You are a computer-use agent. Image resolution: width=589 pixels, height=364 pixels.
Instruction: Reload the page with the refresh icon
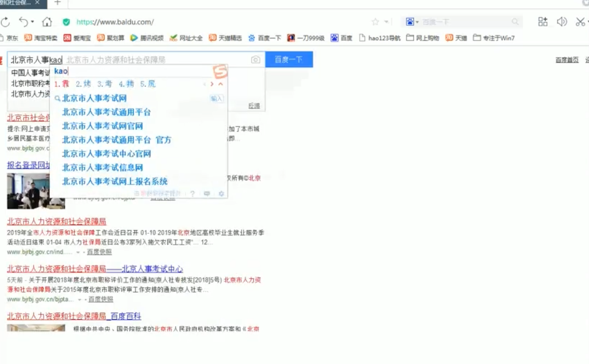point(5,22)
